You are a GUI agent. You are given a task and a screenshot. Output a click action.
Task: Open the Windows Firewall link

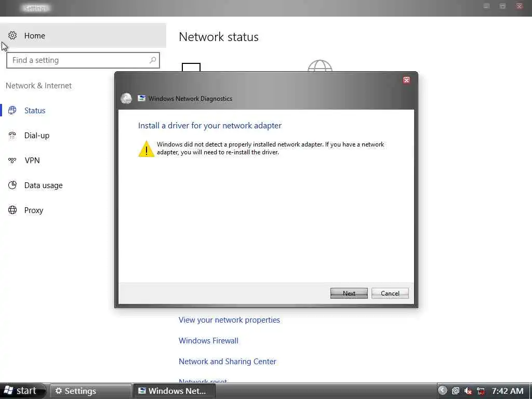pyautogui.click(x=208, y=341)
